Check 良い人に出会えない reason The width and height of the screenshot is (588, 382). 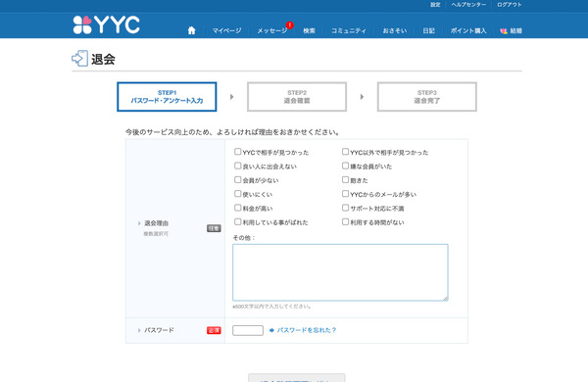click(x=238, y=166)
